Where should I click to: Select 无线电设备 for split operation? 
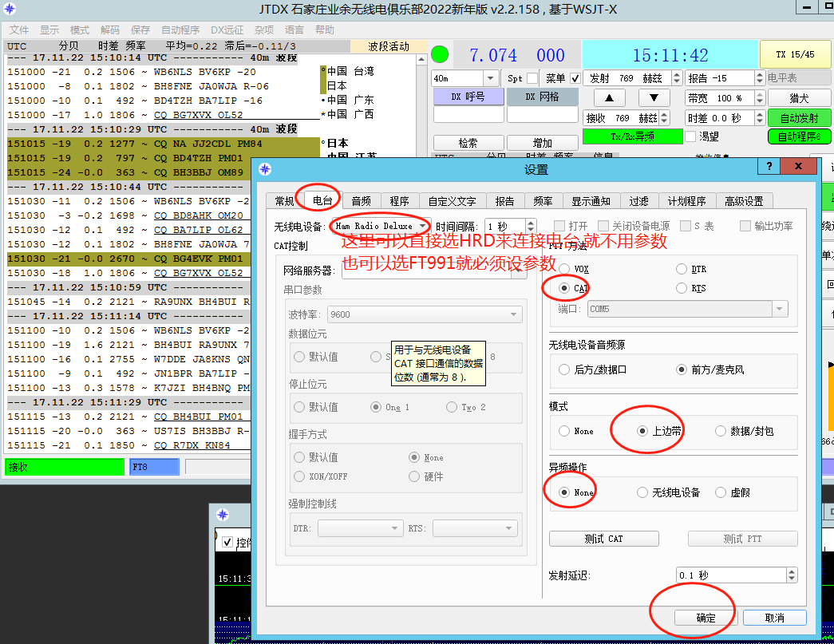(x=642, y=492)
